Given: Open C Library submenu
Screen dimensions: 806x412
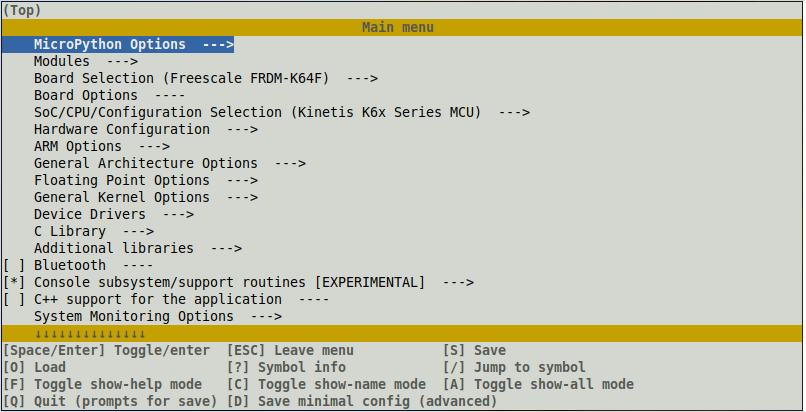Looking at the screenshot, I should coord(94,231).
